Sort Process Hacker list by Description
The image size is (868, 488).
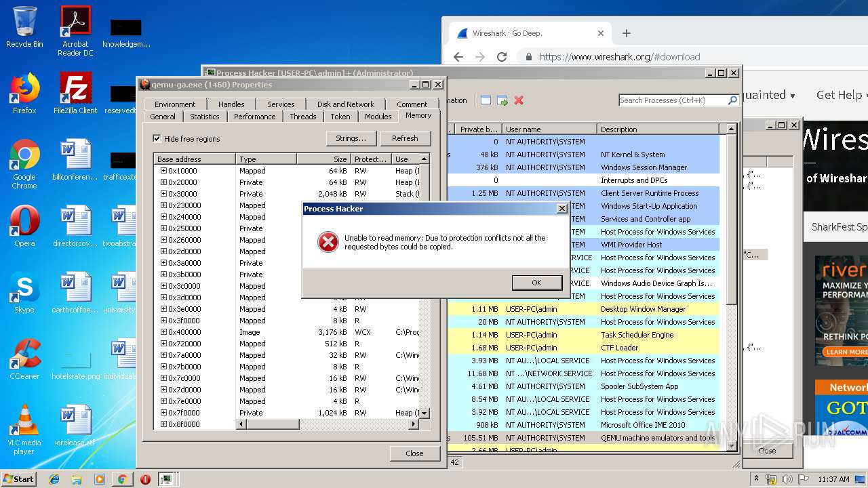coord(658,129)
